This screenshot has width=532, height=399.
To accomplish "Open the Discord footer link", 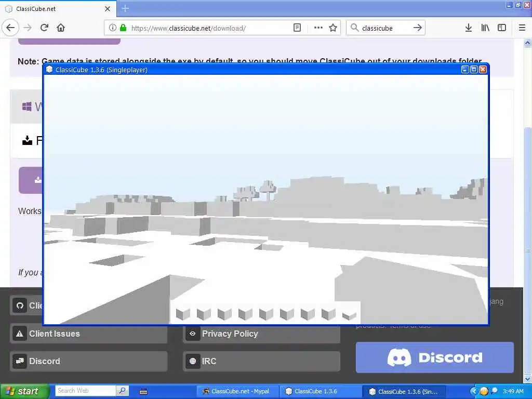I will click(88, 362).
